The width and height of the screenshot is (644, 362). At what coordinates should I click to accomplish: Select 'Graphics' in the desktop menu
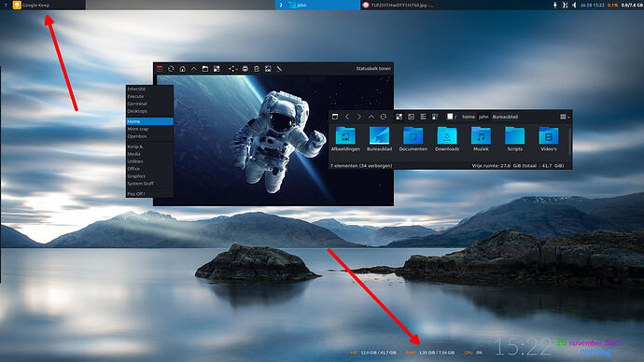(149, 176)
